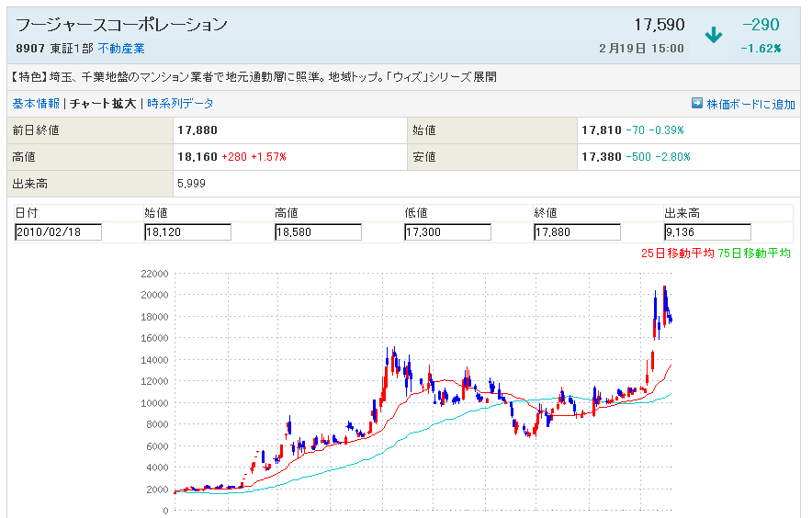The image size is (812, 518).
Task: Click the stock code 8907
Action: [28, 48]
